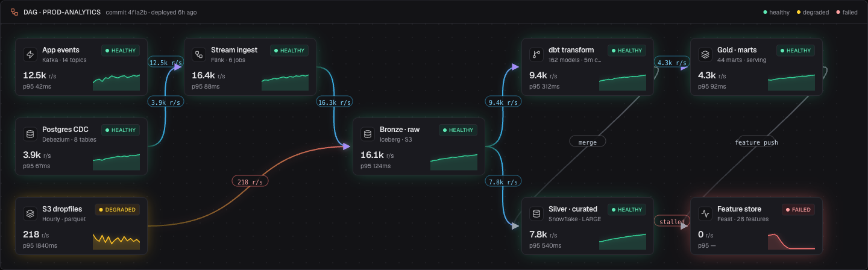Open the Feature store red sparkline
This screenshot has height=270, width=868.
(791, 241)
